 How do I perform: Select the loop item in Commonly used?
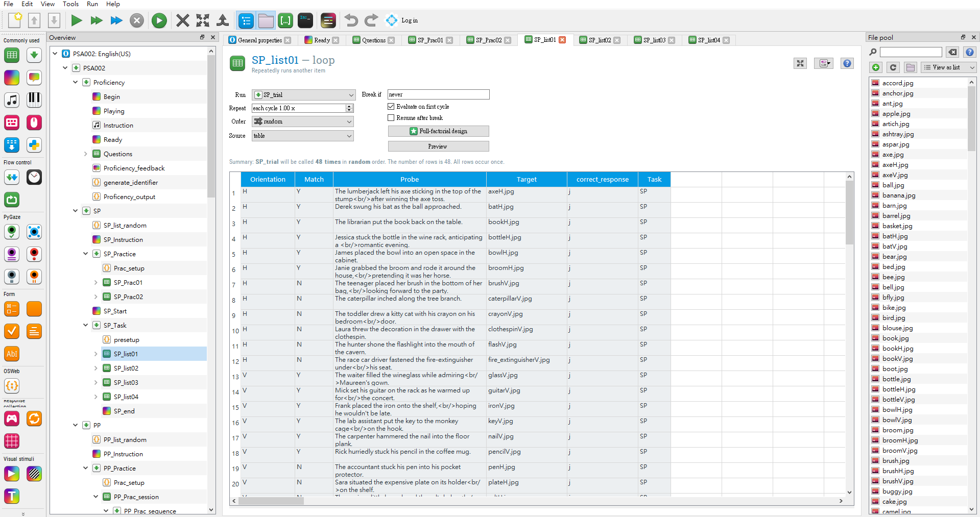tap(12, 55)
